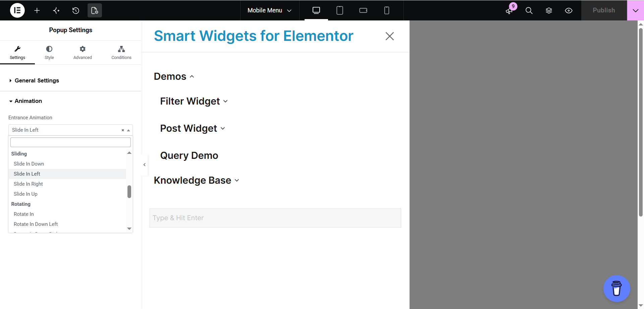The width and height of the screenshot is (644, 309).
Task: Click the Type & Hit Enter search field
Action: pos(275,218)
